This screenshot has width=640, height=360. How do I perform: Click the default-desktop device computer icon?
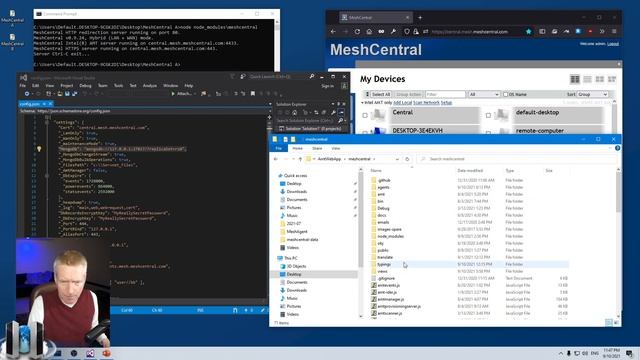[x=502, y=115]
